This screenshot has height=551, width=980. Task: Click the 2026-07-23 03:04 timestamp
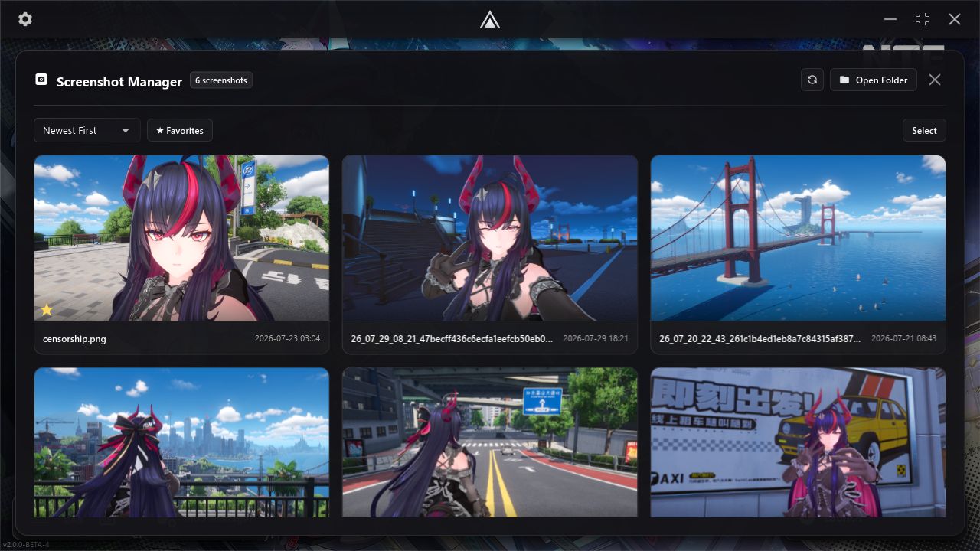pos(287,338)
